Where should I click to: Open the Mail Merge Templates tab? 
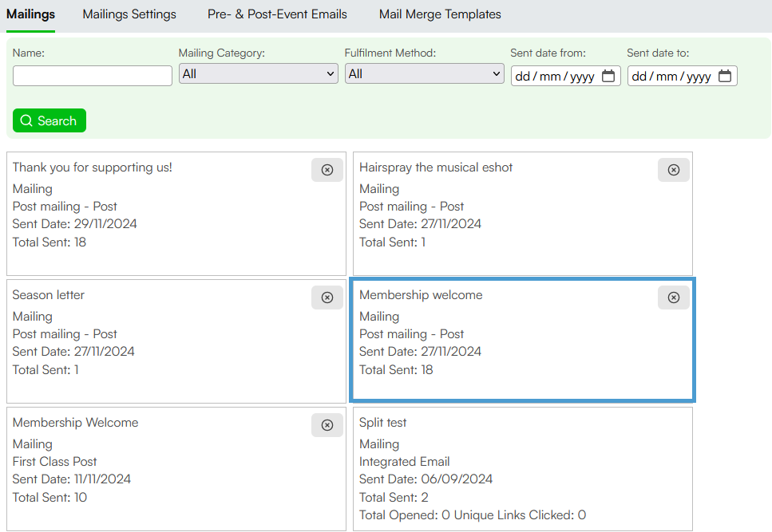[x=440, y=14]
